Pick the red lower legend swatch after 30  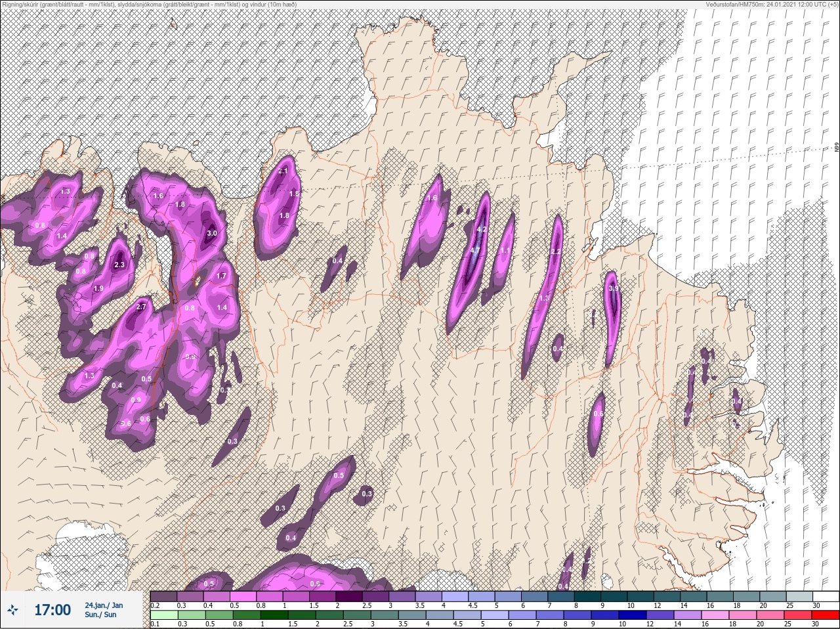click(827, 615)
